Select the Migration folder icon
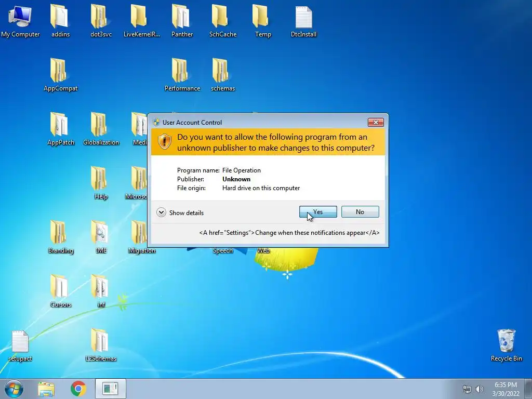 point(141,237)
